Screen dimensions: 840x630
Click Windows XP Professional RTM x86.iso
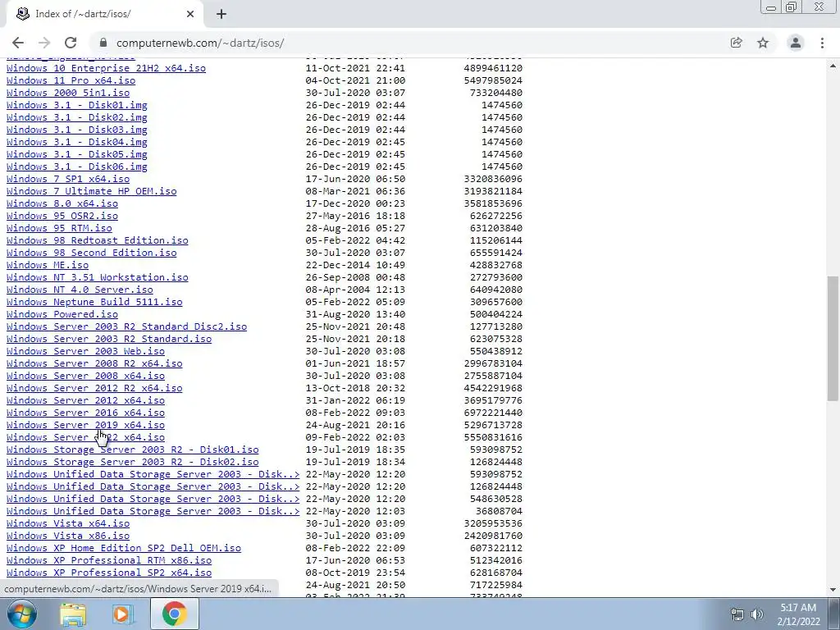(x=109, y=561)
